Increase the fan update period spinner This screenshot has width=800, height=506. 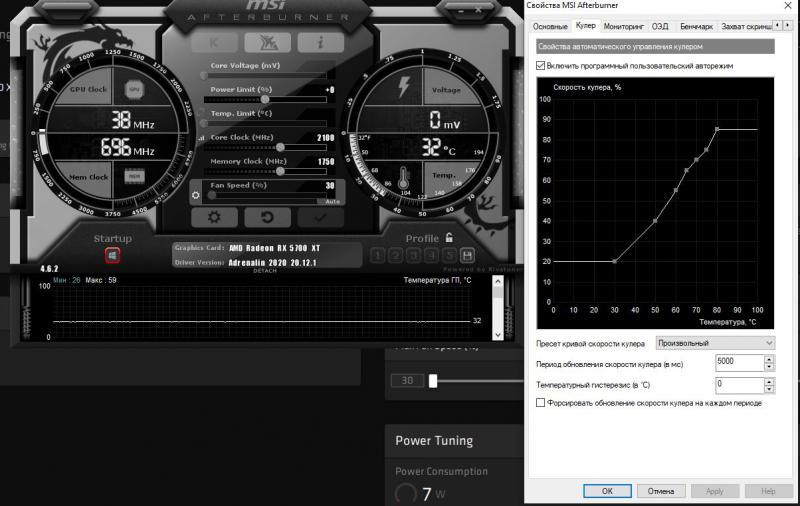[x=769, y=359]
